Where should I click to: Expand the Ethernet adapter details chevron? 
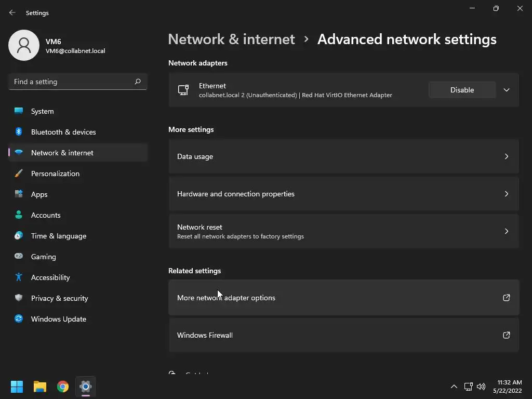click(506, 90)
